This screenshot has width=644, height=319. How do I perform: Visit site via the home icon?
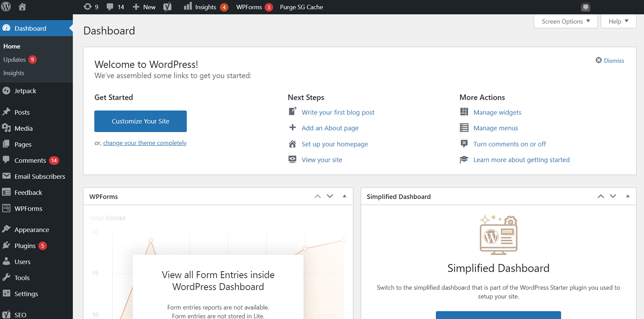pos(22,7)
